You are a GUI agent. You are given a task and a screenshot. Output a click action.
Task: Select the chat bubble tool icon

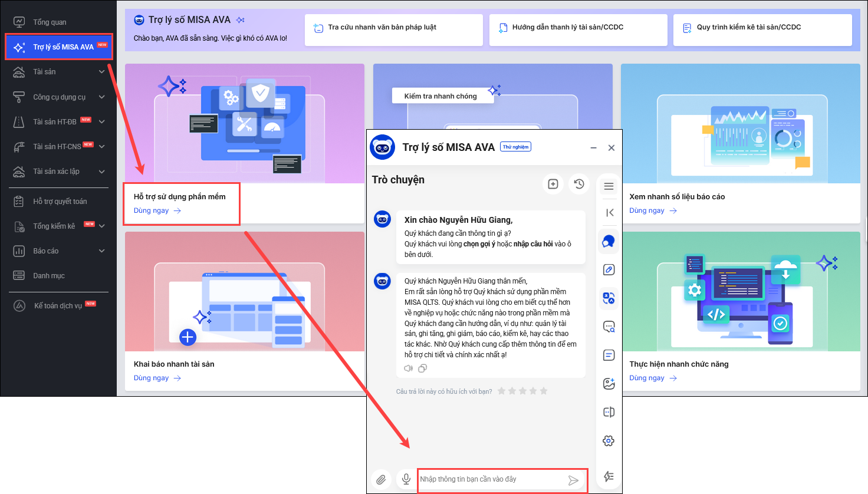pos(609,241)
